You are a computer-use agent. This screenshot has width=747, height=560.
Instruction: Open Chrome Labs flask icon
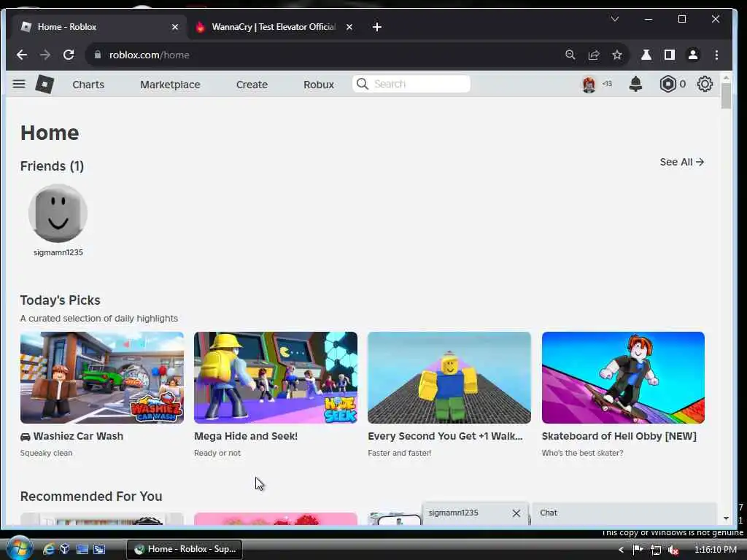pyautogui.click(x=646, y=55)
